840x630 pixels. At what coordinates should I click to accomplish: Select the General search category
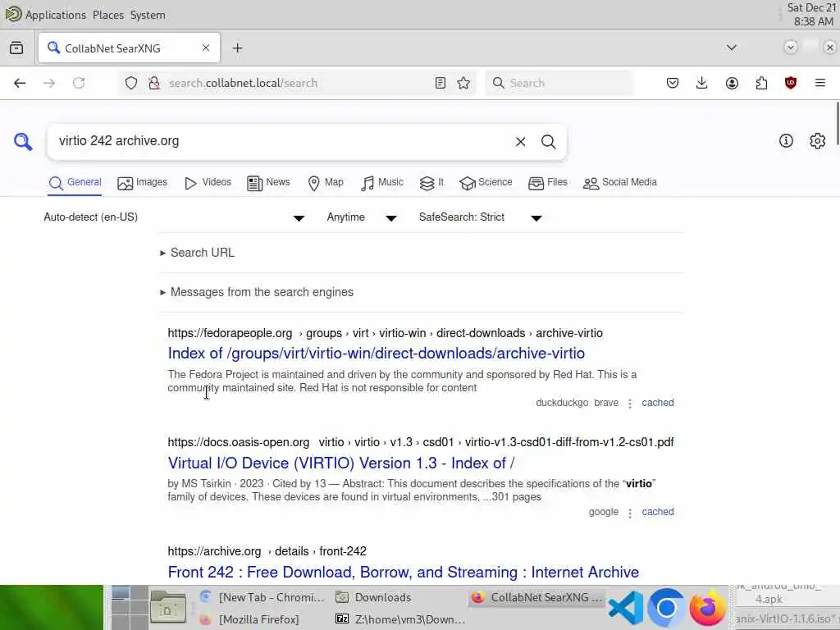[75, 183]
